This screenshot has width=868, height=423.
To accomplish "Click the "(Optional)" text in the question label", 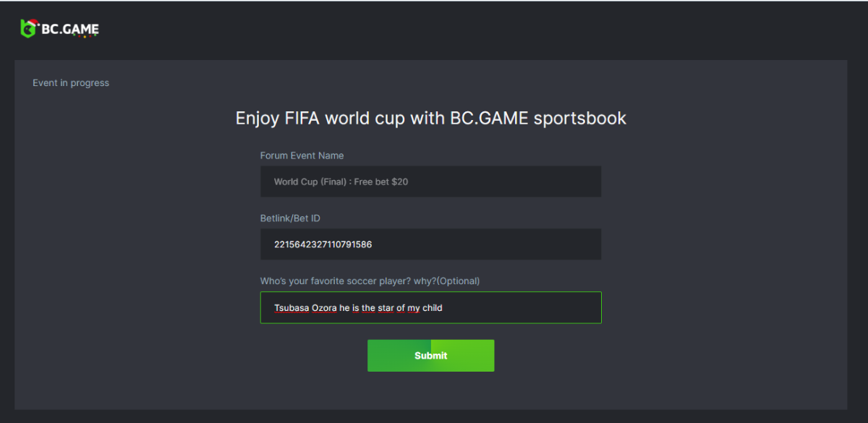I will 458,281.
